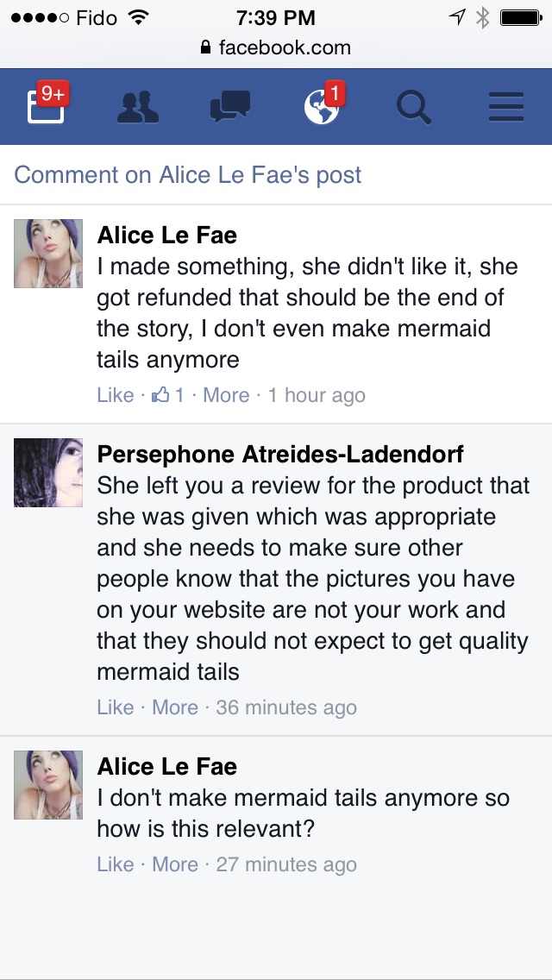552x980 pixels.
Task: Tap 'Comment on Alice Le Fae's post' header
Action: click(x=188, y=175)
